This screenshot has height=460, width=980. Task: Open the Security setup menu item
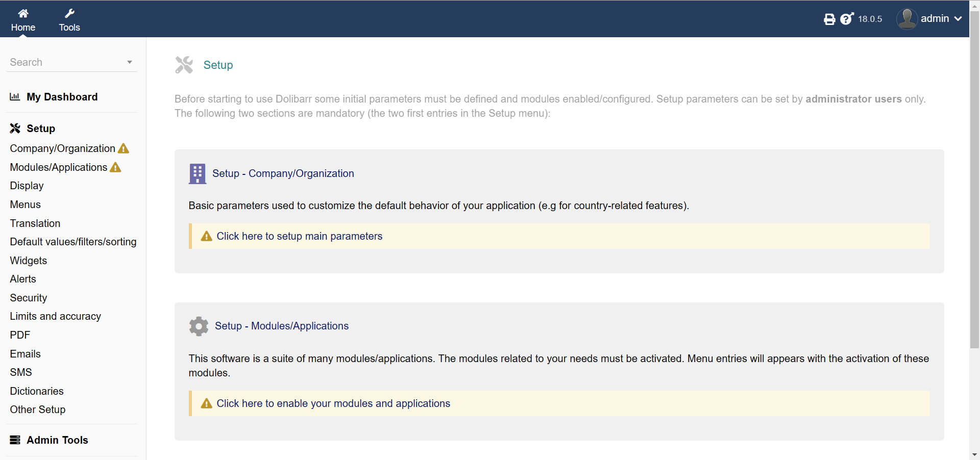pyautogui.click(x=29, y=298)
